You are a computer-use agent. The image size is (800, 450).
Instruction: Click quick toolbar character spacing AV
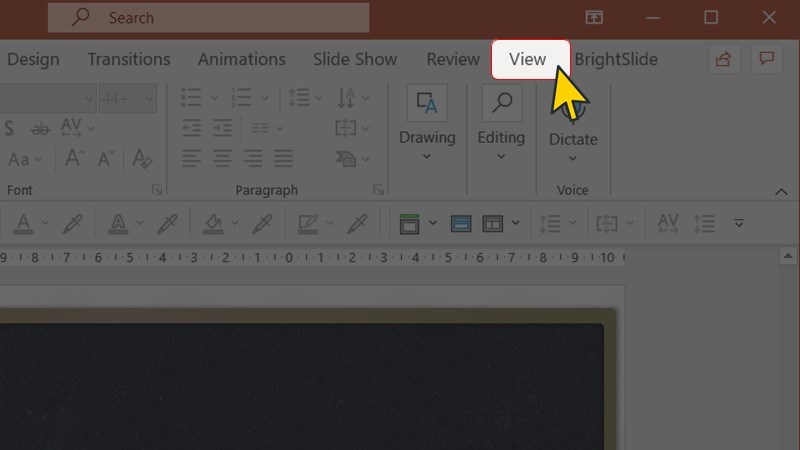(668, 223)
